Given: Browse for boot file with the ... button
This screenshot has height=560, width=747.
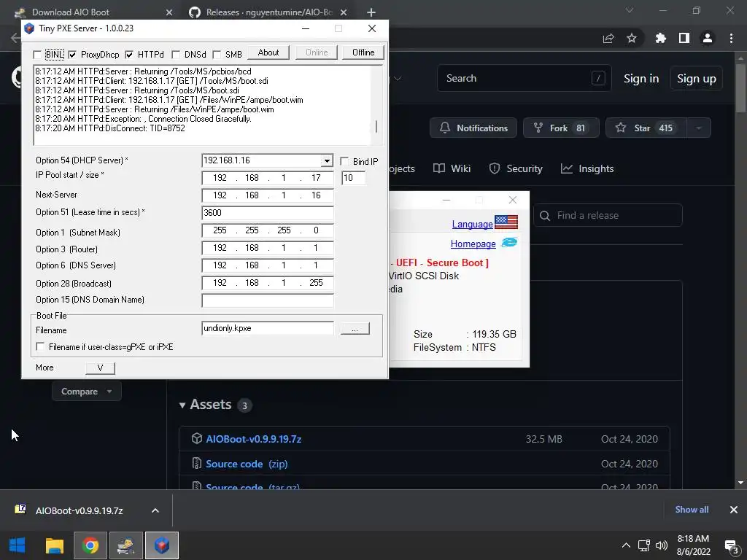Looking at the screenshot, I should (355, 329).
